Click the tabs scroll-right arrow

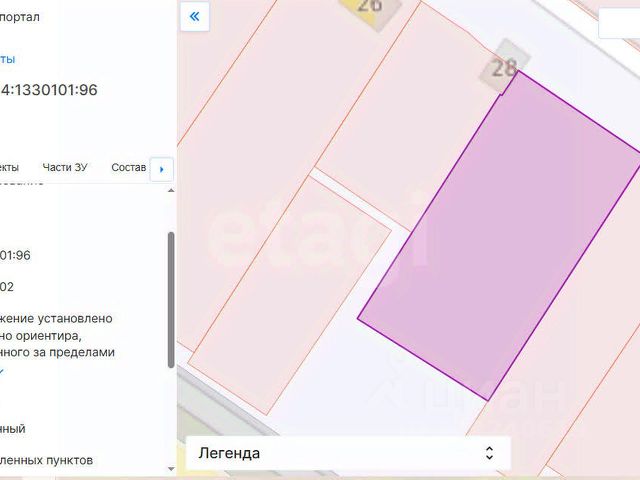coord(162,169)
